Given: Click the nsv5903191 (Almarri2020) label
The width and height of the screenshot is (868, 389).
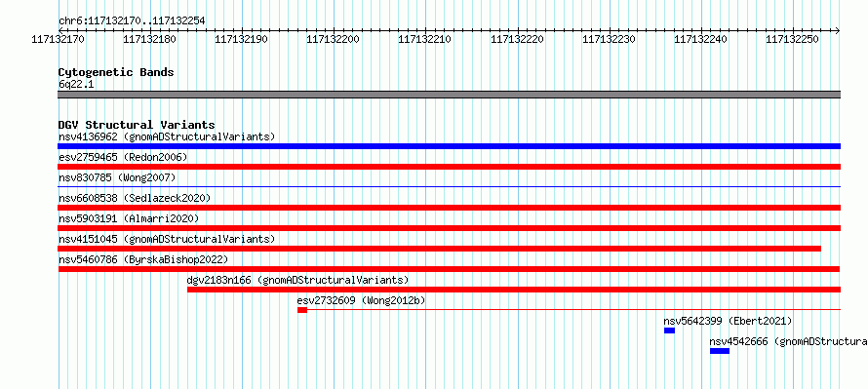Looking at the screenshot, I should [x=129, y=218].
